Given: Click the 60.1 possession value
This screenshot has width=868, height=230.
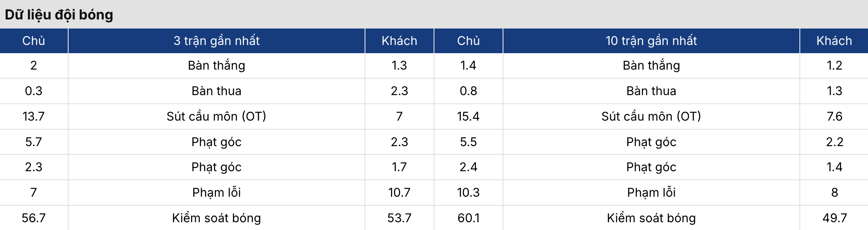Looking at the screenshot, I should (469, 218).
